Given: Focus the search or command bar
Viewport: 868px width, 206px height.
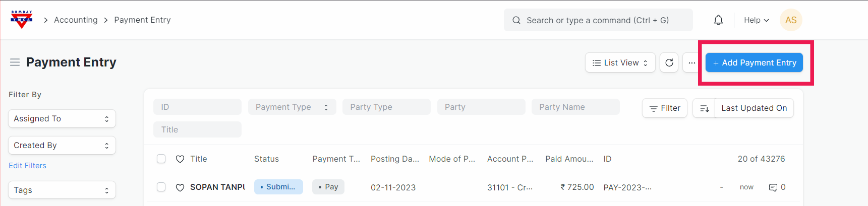Looking at the screenshot, I should (598, 20).
